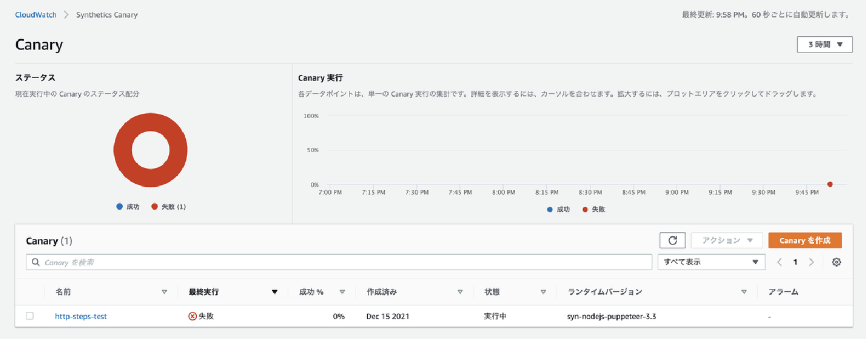Click red 失敗 (1) legend dot under donut
The height and width of the screenshot is (339, 868).
tap(155, 206)
